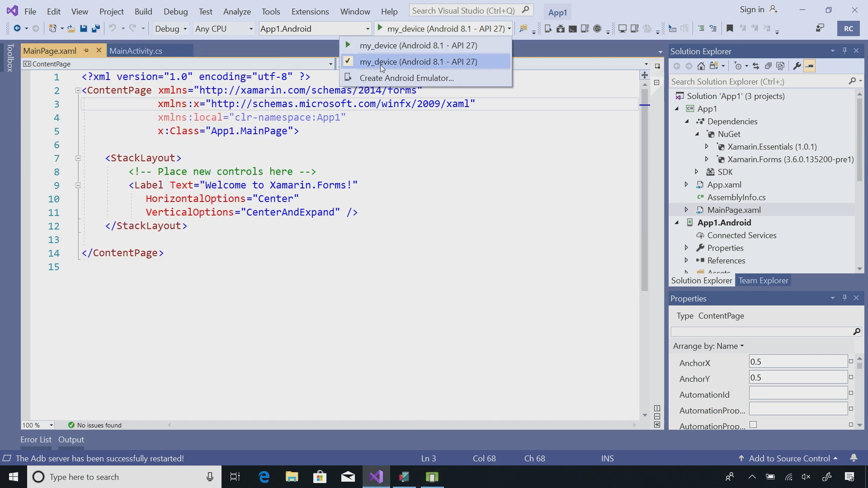Open the Debug configuration dropdown
The height and width of the screenshot is (488, 868).
(171, 28)
